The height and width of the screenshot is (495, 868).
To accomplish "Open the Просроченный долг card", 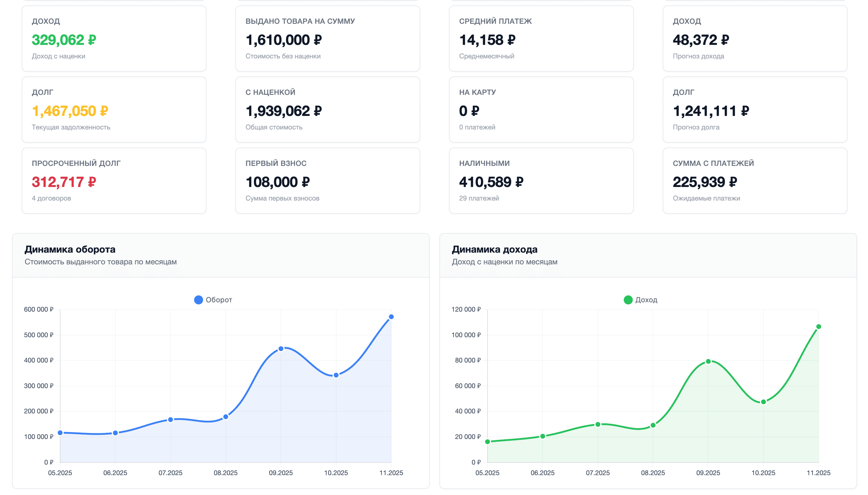I will point(114,181).
